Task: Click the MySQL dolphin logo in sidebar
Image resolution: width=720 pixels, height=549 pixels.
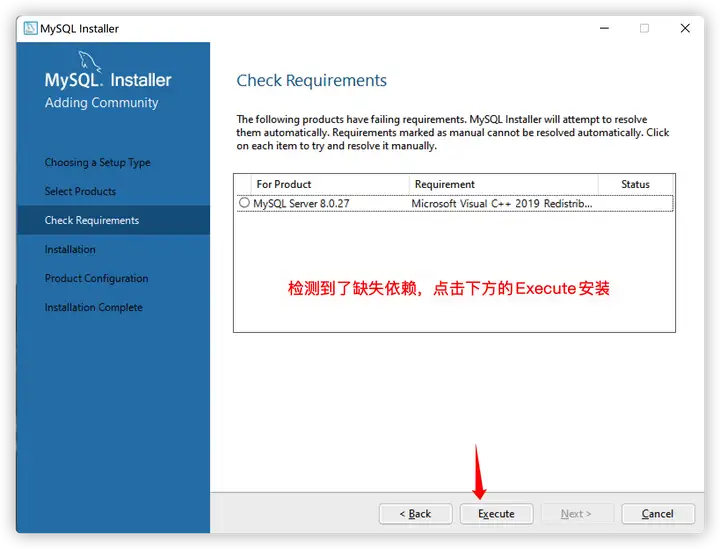Action: 89,61
